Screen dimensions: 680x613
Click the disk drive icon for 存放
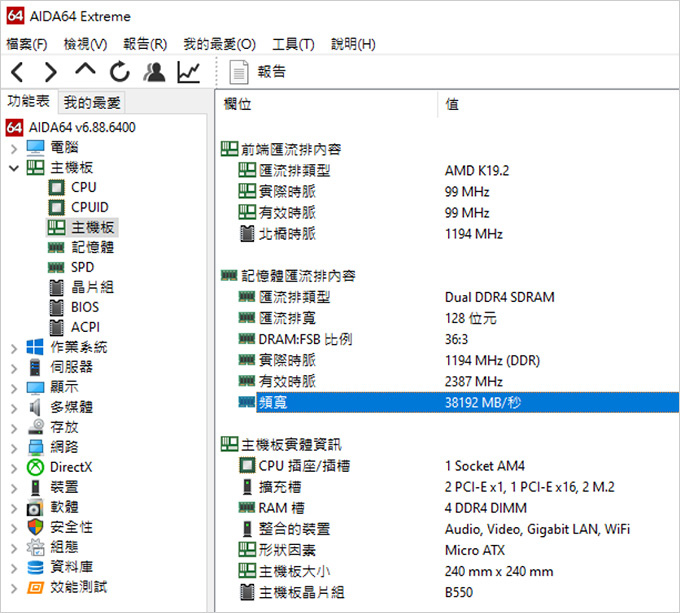[36, 427]
